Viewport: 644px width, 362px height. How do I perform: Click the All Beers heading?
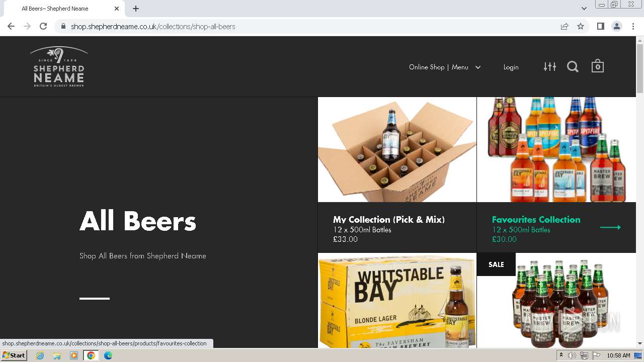click(138, 221)
